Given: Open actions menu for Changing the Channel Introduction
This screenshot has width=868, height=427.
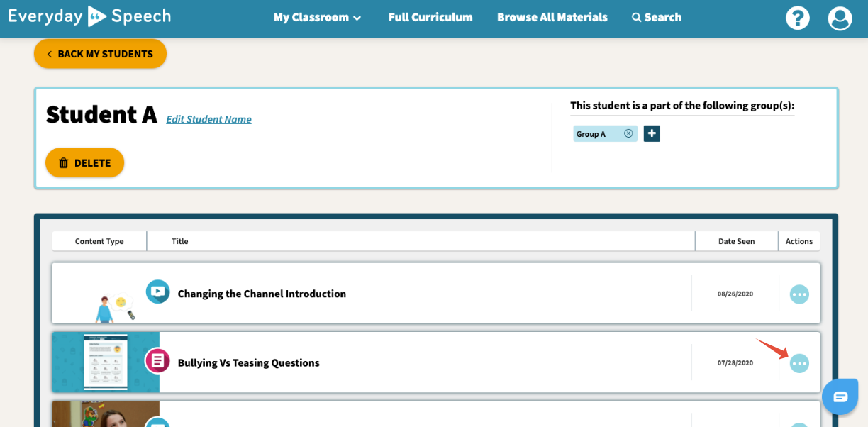Looking at the screenshot, I should (799, 294).
